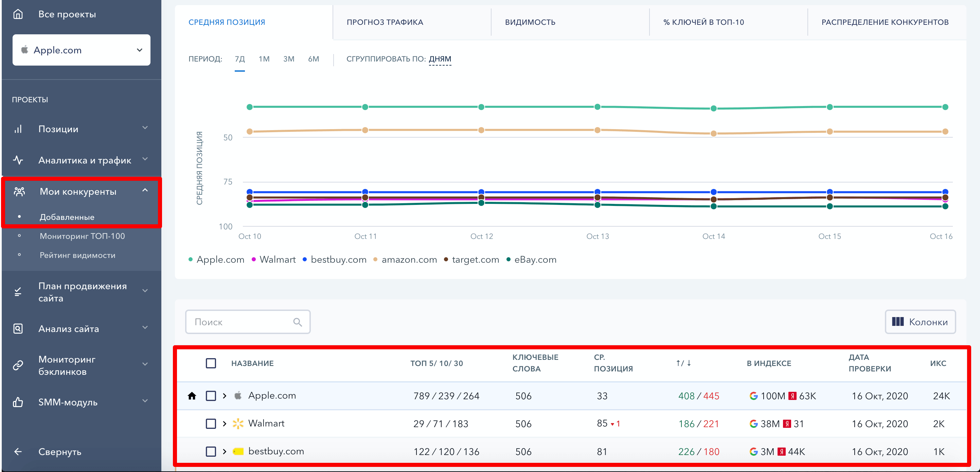This screenshot has height=472, width=980.
Task: Toggle the bestbuy.com series in the chart legend
Action: coord(334,260)
